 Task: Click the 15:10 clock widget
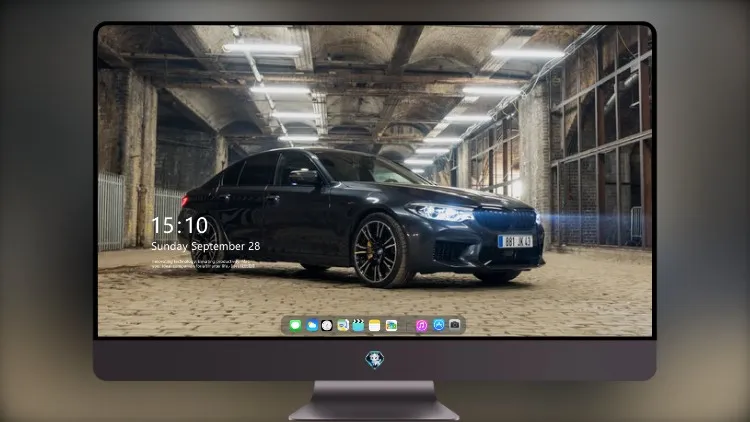tap(179, 225)
